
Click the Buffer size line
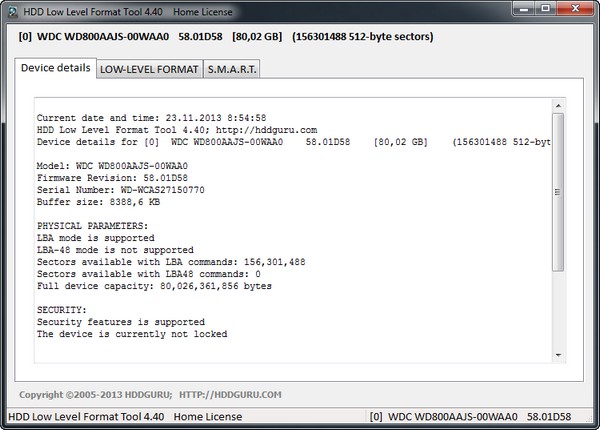coord(96,201)
